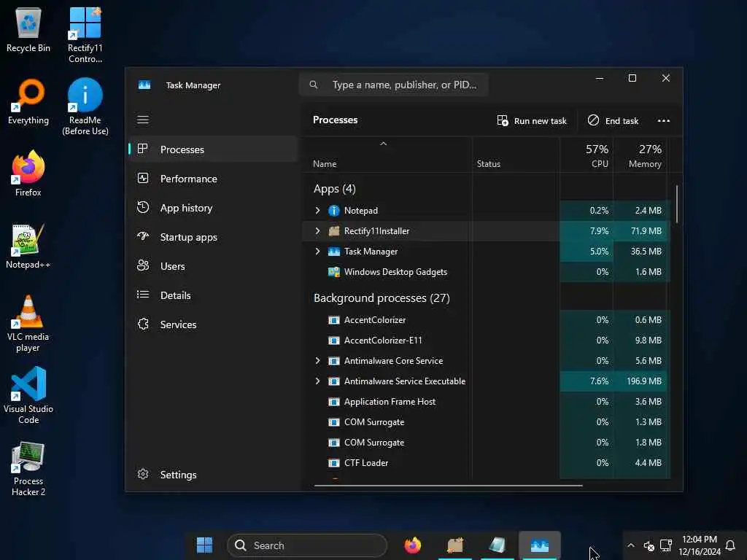Open the Rectify11 Control Center shortcut
Viewport: 747px width, 560px height.
point(85,35)
